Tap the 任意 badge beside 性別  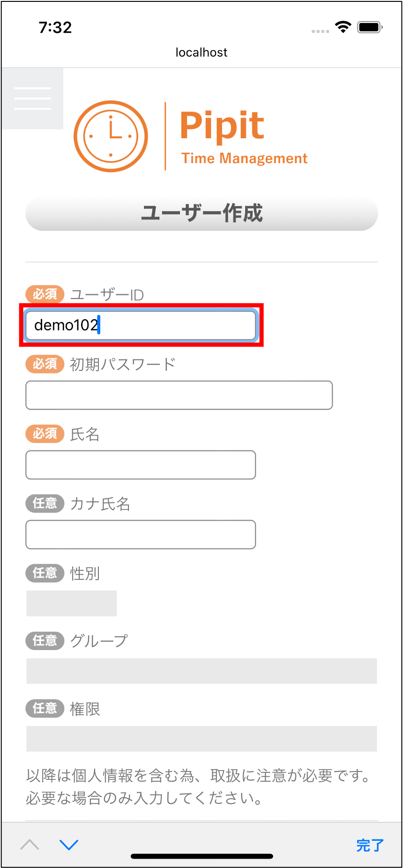pos(45,573)
